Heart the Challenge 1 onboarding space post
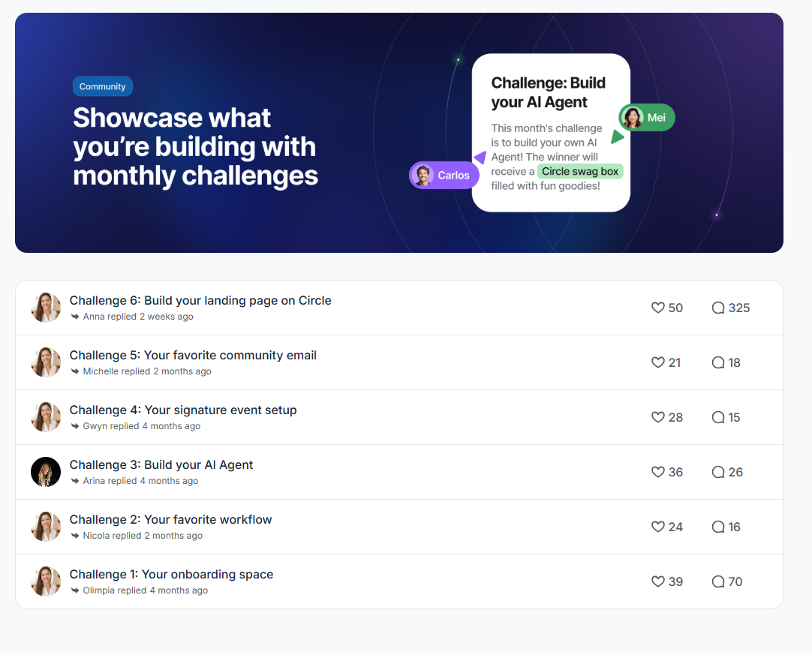 point(657,581)
